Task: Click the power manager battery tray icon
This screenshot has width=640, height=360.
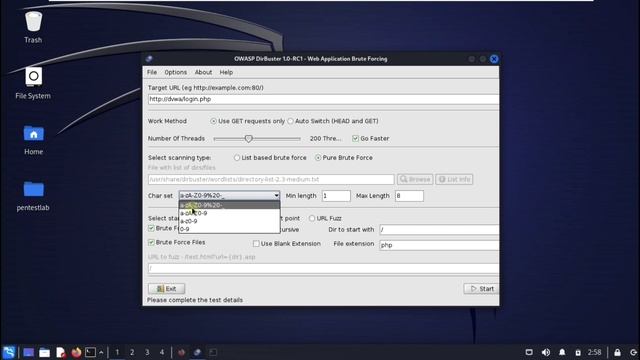Action: (578, 352)
